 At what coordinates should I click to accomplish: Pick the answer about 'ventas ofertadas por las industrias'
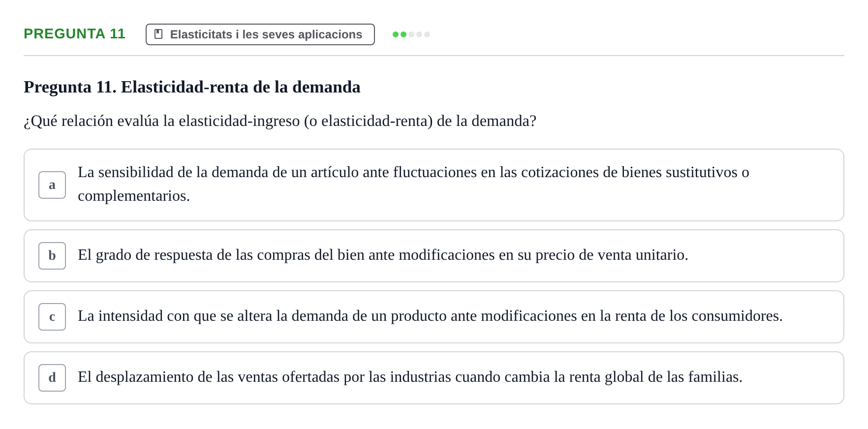click(434, 378)
